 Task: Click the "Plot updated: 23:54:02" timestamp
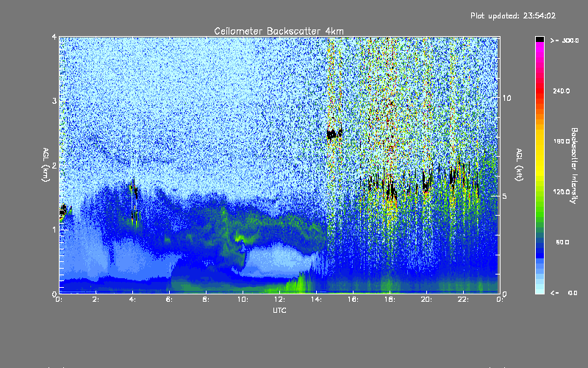click(x=513, y=15)
